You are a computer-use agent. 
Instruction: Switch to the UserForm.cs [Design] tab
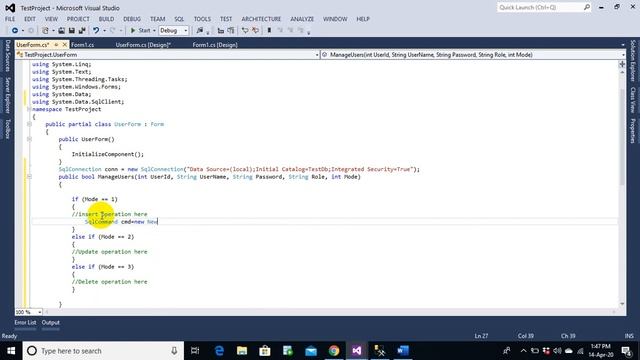[x=143, y=45]
